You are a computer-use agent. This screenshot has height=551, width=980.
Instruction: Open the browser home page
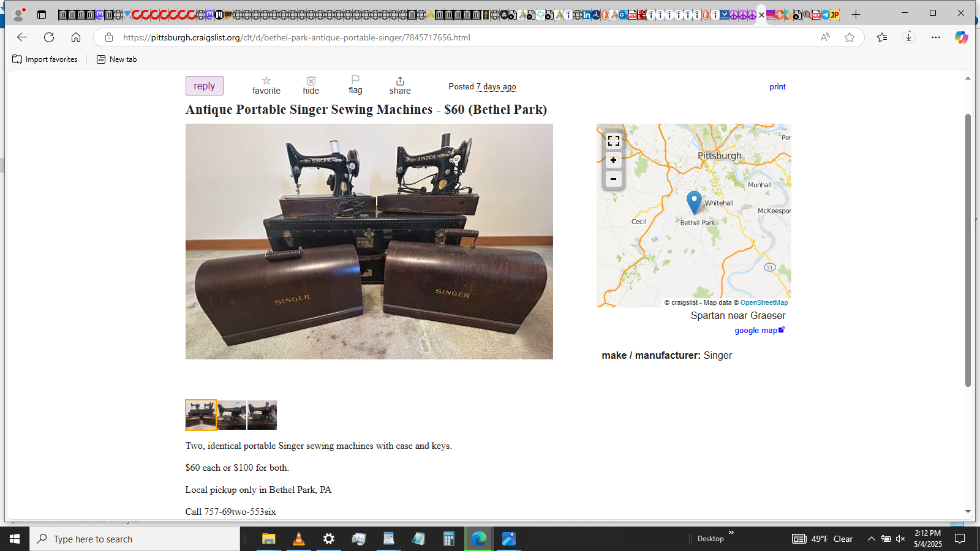click(x=76, y=37)
